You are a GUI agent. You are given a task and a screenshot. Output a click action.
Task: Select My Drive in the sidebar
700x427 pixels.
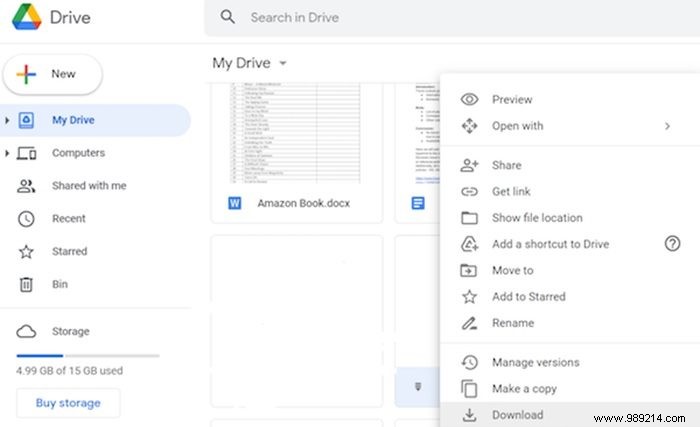click(x=95, y=120)
